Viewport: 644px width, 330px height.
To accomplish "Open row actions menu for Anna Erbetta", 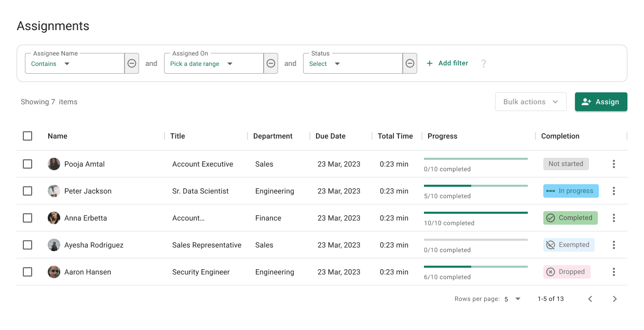I will point(614,218).
